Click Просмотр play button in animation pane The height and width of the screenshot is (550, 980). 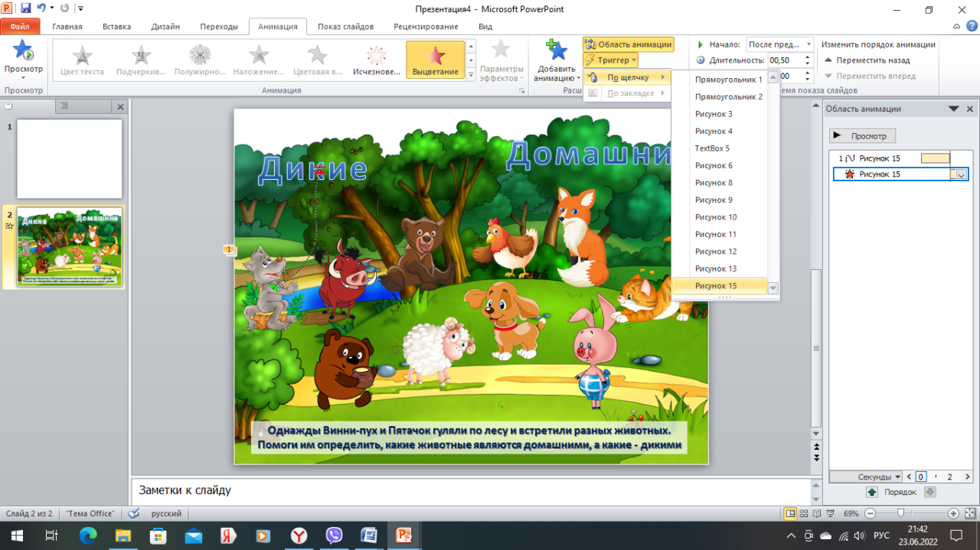[x=862, y=135]
